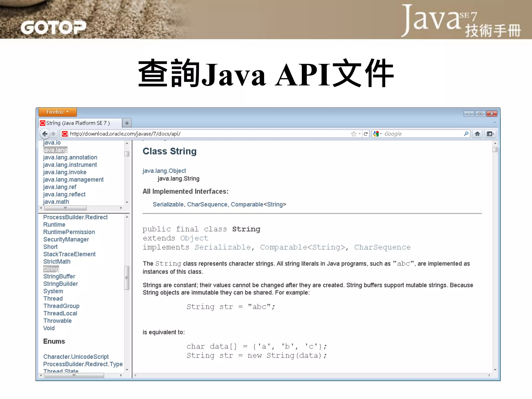This screenshot has height=399, width=532.
Task: Open the SecurityManager class
Action: [66, 240]
